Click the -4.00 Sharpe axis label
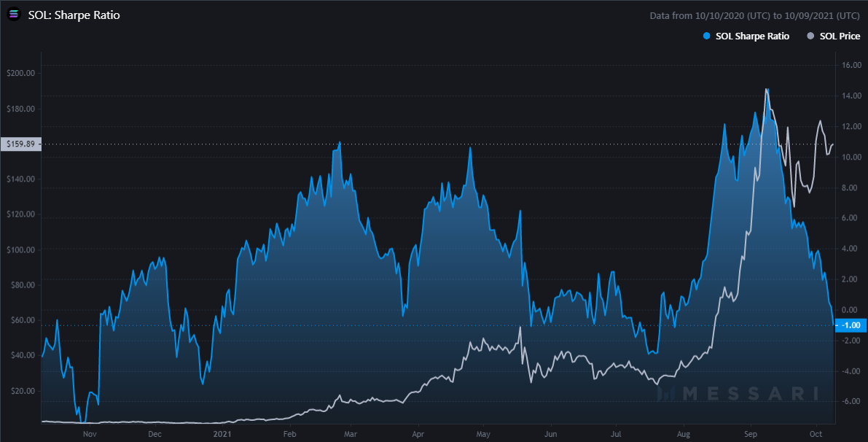Screen dimensions: 868x442 pos(851,371)
